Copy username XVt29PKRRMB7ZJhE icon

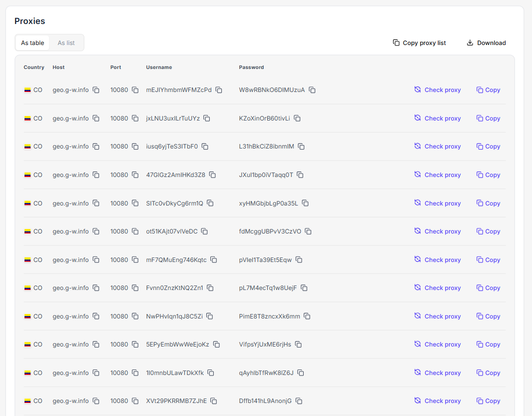pyautogui.click(x=214, y=401)
